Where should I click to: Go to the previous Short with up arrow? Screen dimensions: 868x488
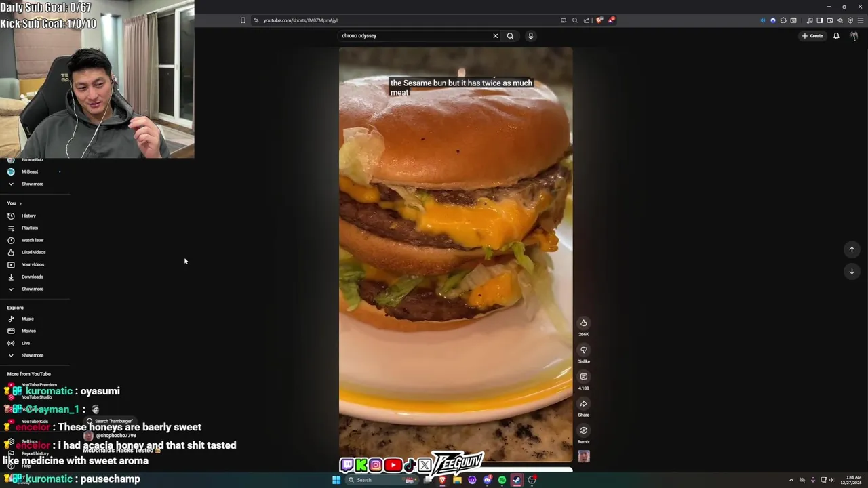(x=852, y=249)
